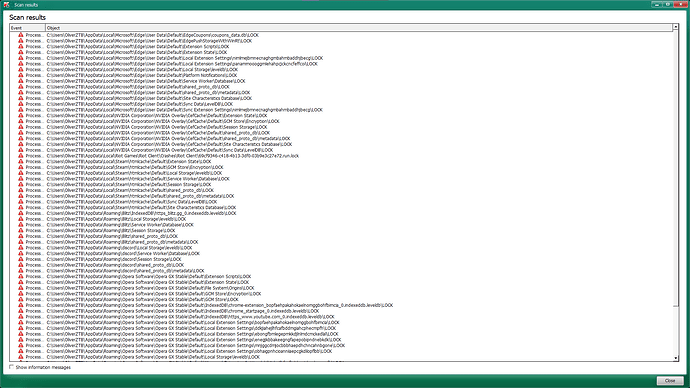The height and width of the screenshot is (388, 690).
Task: Click the scrollbar down arrow
Action: coord(675,359)
